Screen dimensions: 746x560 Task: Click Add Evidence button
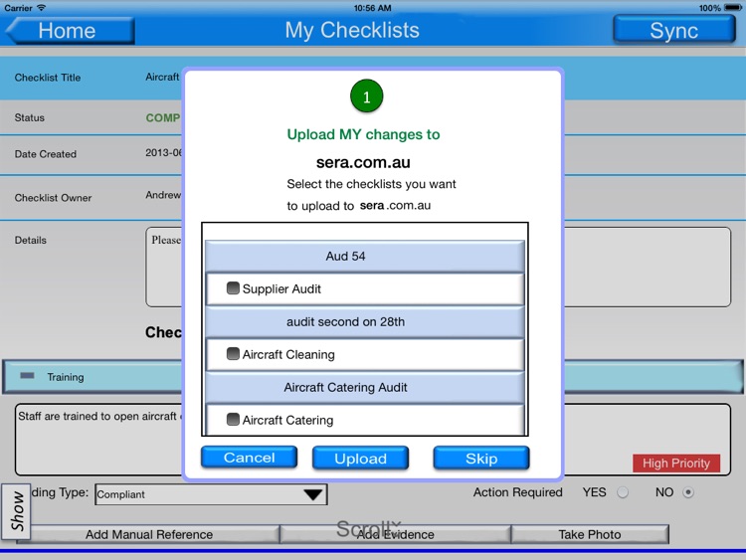coord(395,534)
